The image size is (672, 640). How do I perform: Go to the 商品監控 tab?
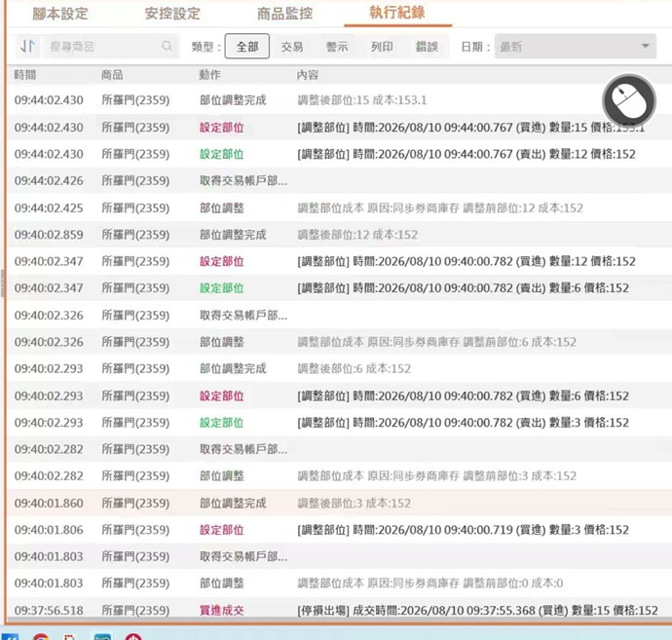pyautogui.click(x=284, y=14)
